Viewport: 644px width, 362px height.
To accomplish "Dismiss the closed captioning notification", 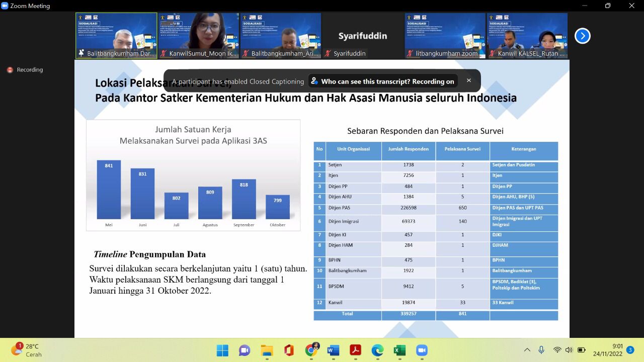I will (x=468, y=80).
